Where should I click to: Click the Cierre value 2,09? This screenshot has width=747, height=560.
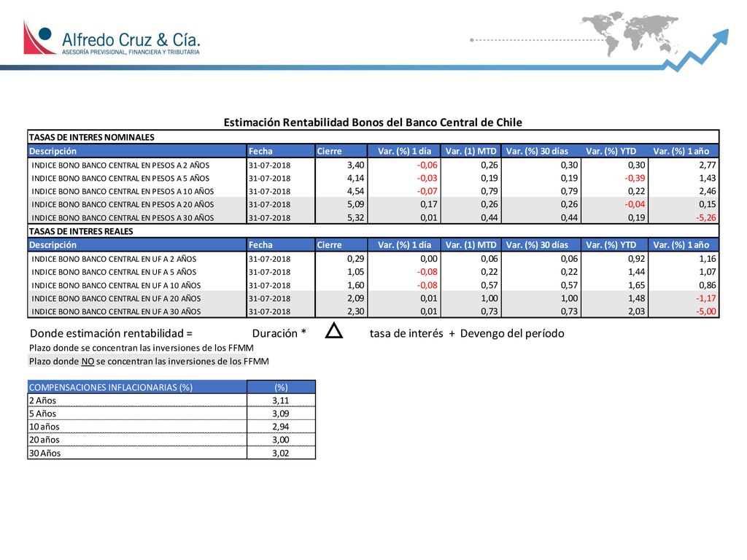click(x=355, y=298)
